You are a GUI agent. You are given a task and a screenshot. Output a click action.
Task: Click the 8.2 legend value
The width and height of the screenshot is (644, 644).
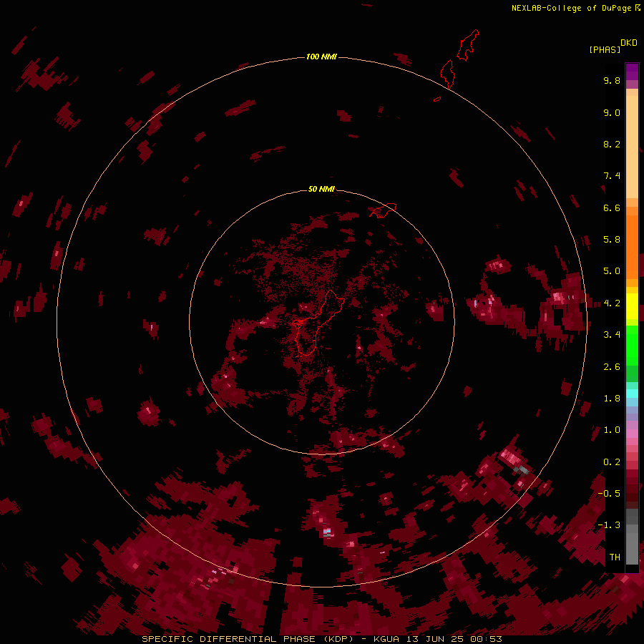click(x=612, y=144)
